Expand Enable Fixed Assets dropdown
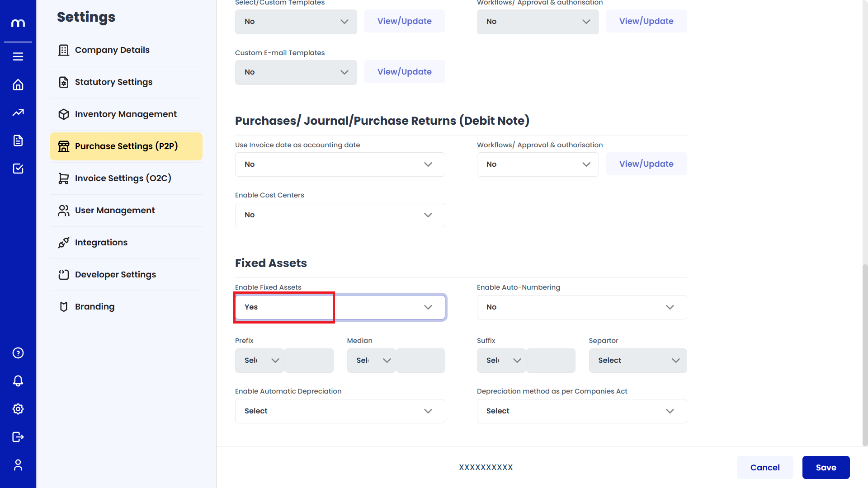The height and width of the screenshot is (488, 868). (x=340, y=307)
